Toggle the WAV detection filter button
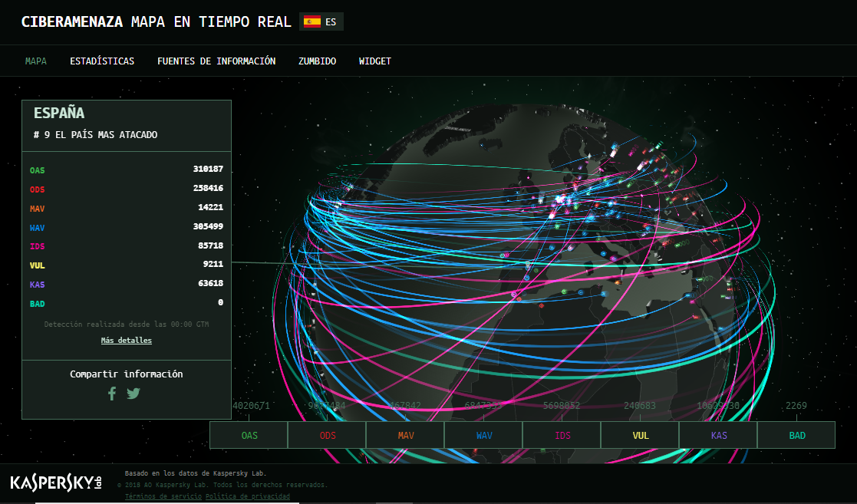Image resolution: width=857 pixels, height=504 pixels. click(483, 435)
